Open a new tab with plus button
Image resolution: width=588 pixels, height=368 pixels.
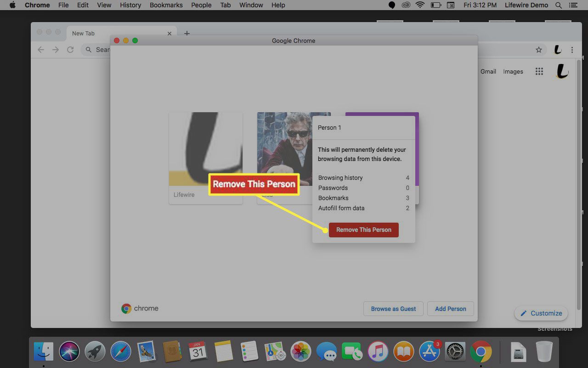[187, 34]
